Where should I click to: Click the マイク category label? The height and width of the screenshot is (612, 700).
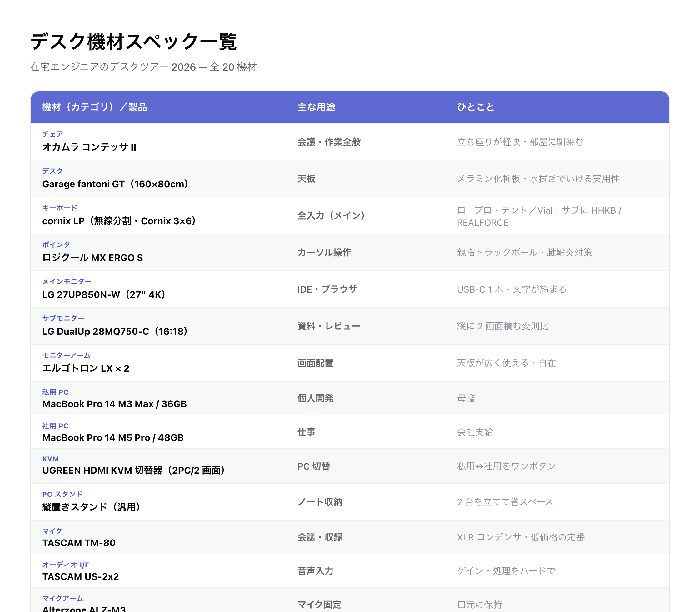click(x=52, y=531)
